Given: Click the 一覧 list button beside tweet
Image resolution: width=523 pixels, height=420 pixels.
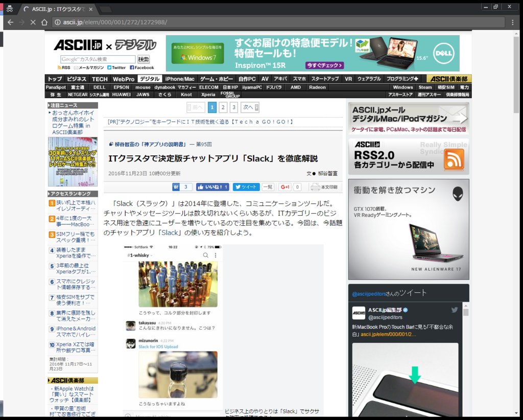Looking at the screenshot, I should [268, 187].
